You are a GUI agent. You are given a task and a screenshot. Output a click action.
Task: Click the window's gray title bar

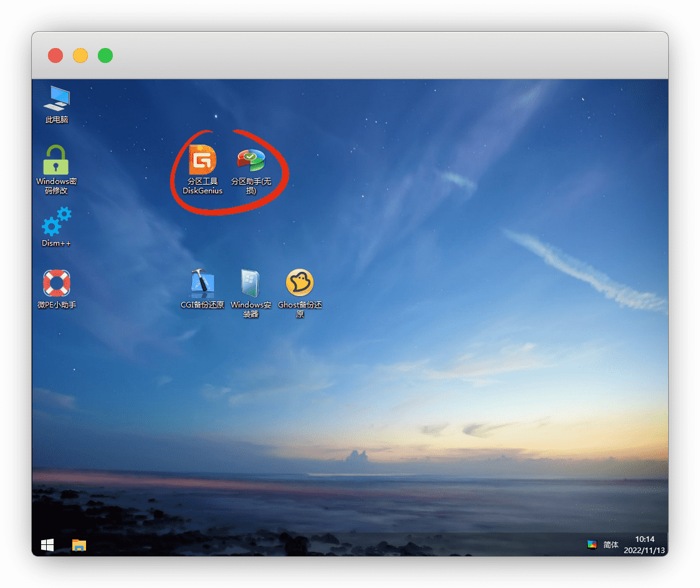374,55
